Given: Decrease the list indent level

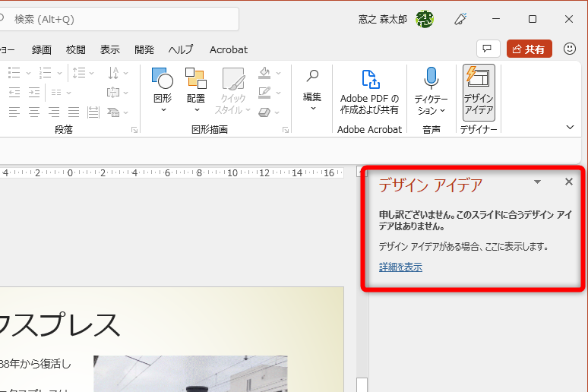Looking at the screenshot, I should (x=14, y=92).
